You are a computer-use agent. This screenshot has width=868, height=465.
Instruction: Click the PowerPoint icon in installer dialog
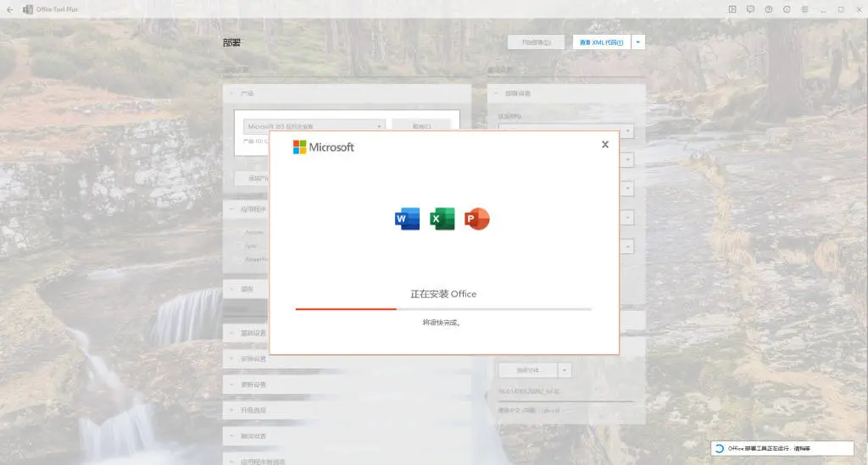tap(476, 219)
